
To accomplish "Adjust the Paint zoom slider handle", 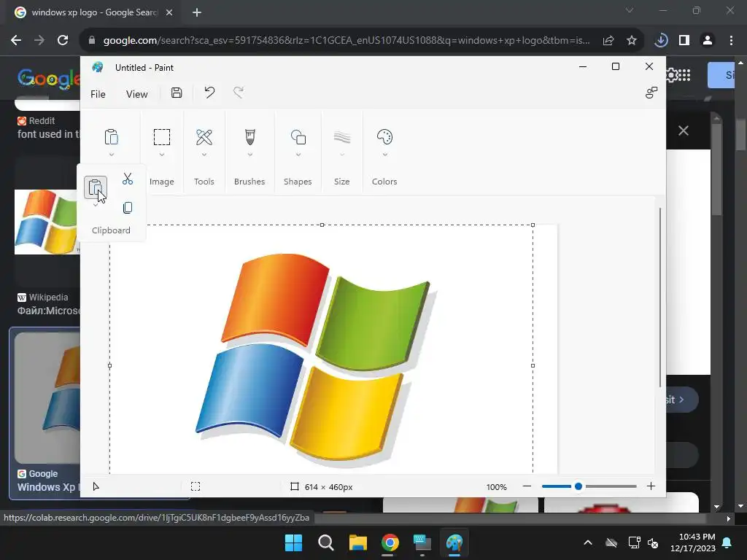I will tap(578, 486).
